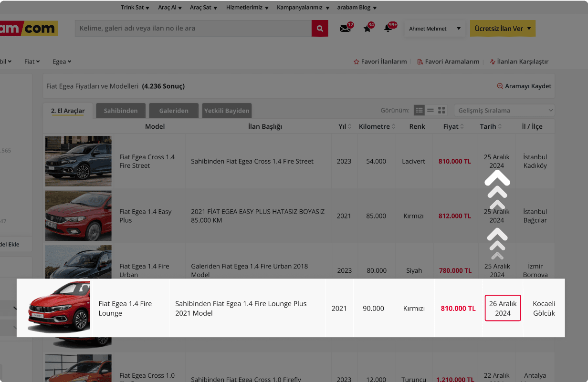The image size is (588, 382).
Task: Open İlanları Karşılaştır link
Action: coord(519,62)
